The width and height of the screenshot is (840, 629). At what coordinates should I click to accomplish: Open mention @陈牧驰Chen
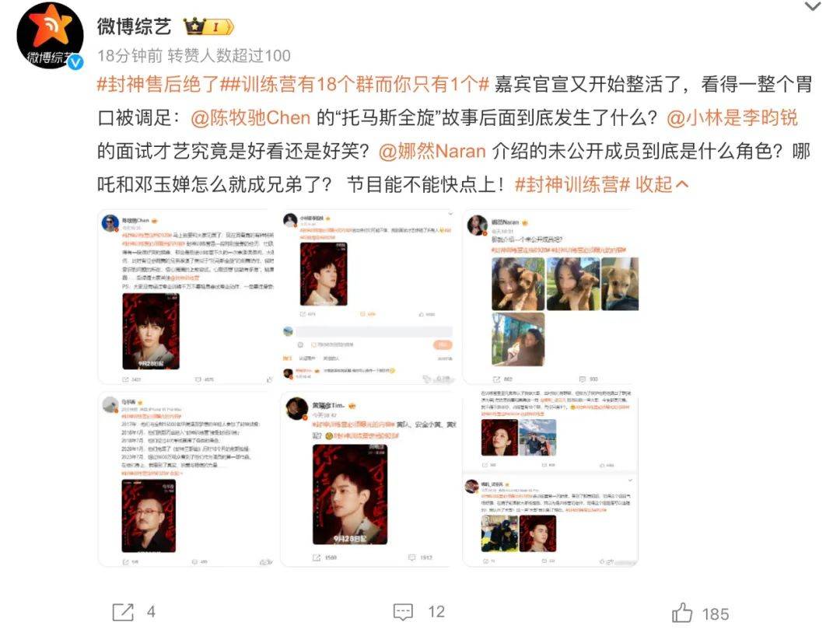(x=250, y=117)
